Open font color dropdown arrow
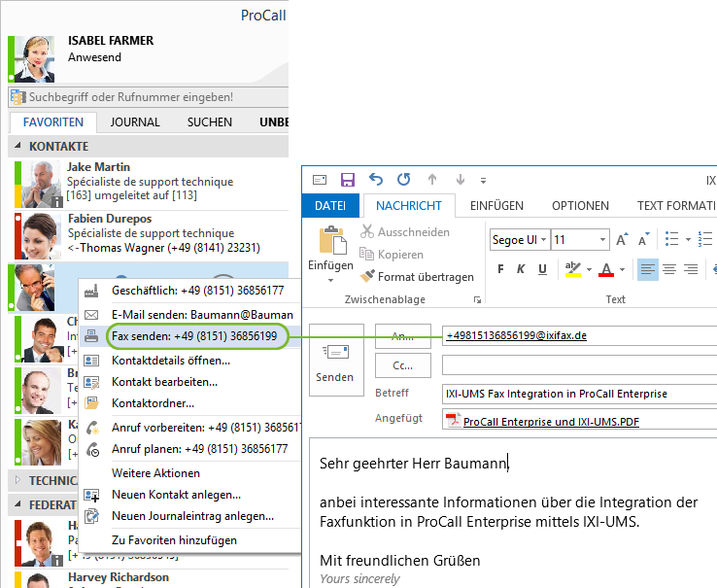The height and width of the screenshot is (588, 717). pyautogui.click(x=623, y=269)
